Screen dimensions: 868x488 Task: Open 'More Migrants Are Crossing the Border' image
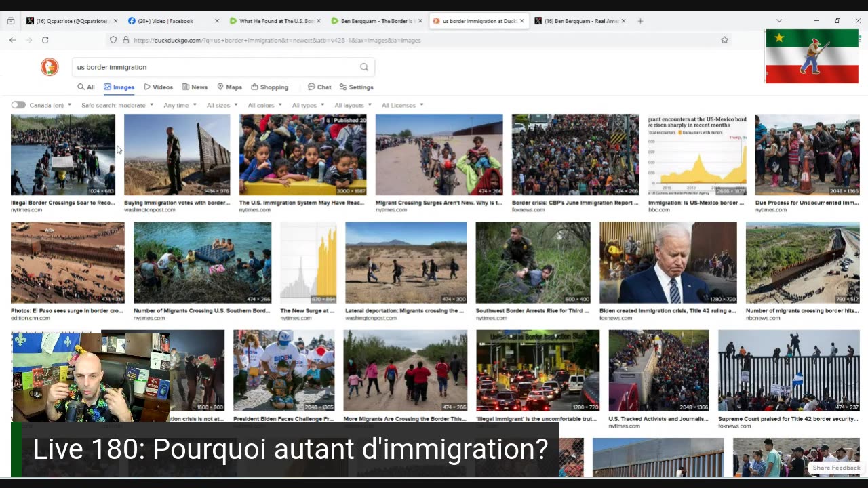click(405, 371)
